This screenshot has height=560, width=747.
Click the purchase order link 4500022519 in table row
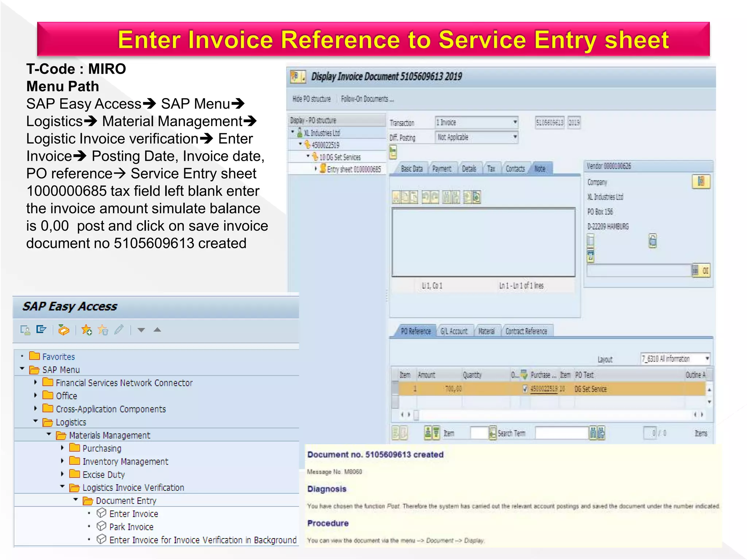point(544,389)
